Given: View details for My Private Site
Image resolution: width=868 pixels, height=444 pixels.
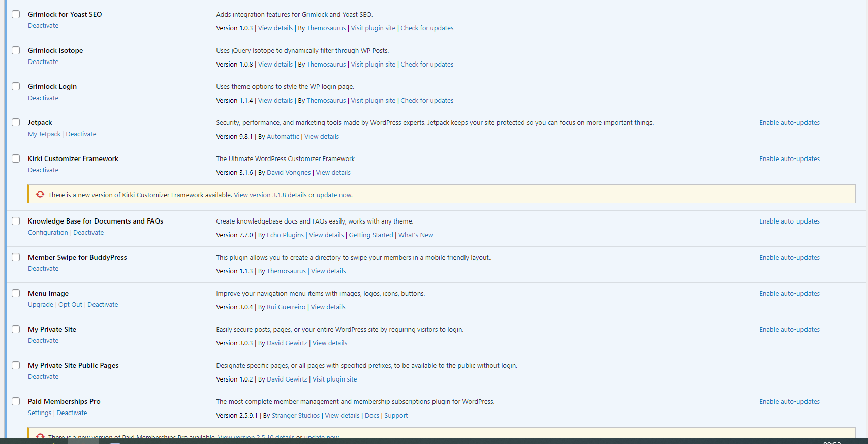Looking at the screenshot, I should point(330,343).
